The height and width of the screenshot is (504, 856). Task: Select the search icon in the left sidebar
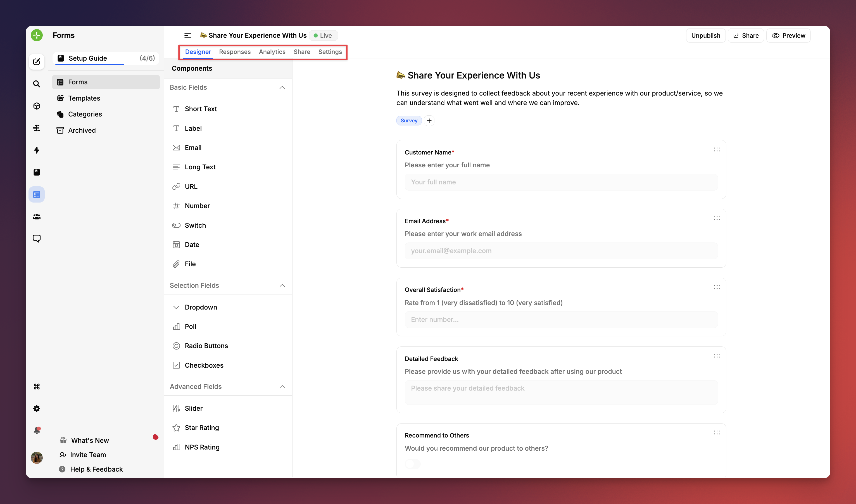36,84
